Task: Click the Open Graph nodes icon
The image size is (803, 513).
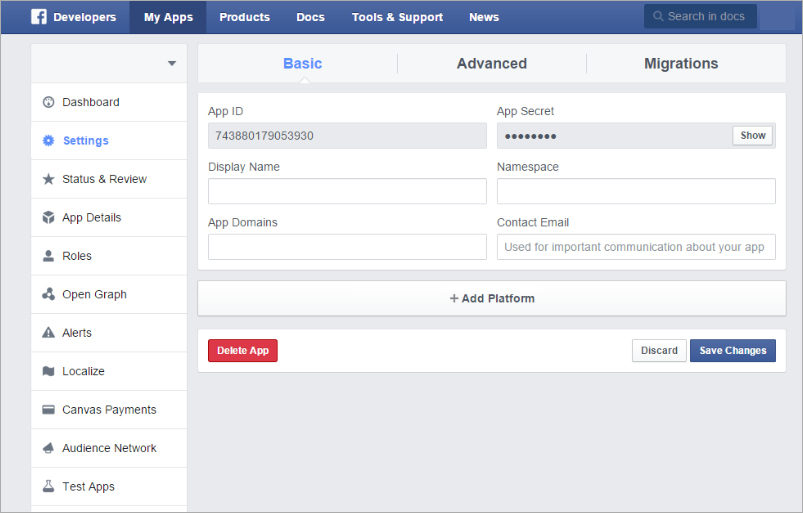Action: click(x=48, y=294)
